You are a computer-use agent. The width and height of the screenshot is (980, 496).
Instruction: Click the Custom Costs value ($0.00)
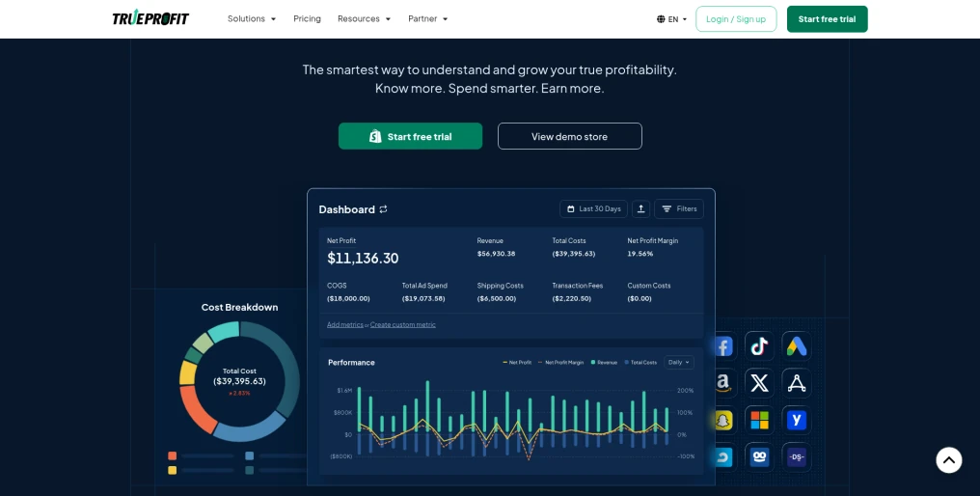click(x=640, y=299)
